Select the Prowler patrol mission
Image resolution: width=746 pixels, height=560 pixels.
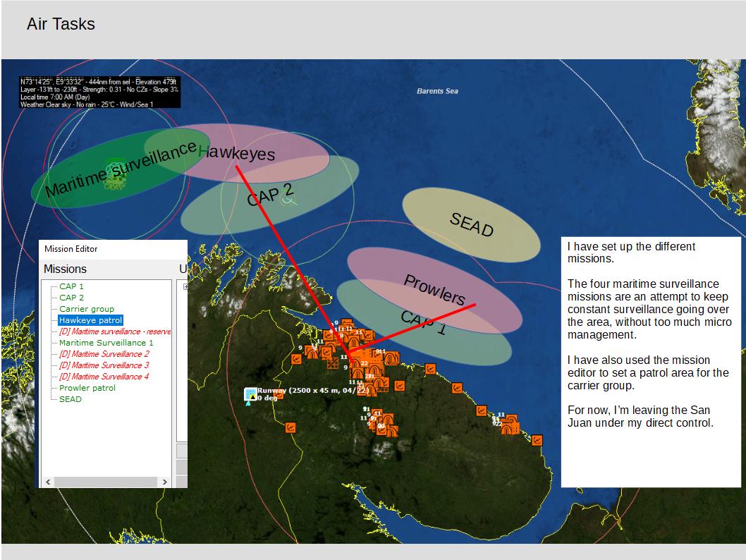(87, 388)
